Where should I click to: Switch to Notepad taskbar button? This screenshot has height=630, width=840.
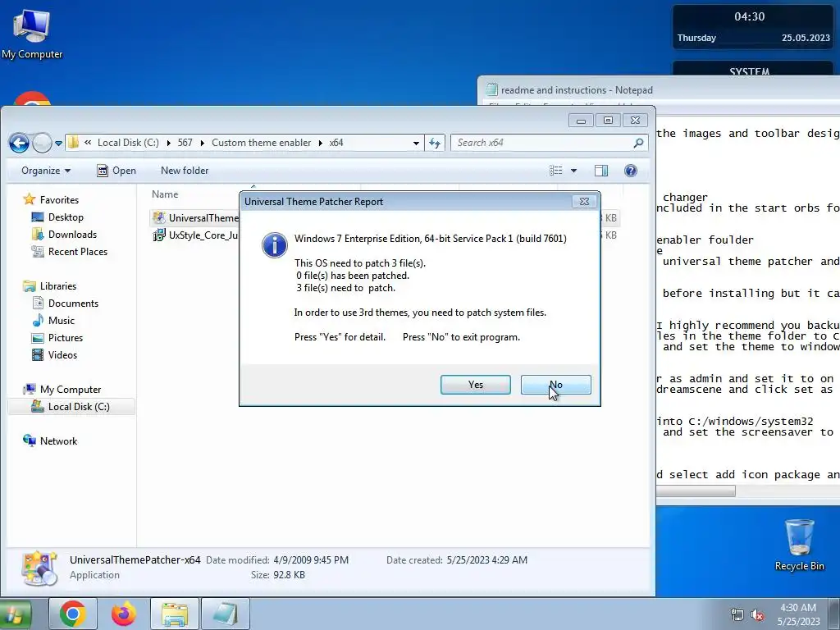tap(226, 614)
